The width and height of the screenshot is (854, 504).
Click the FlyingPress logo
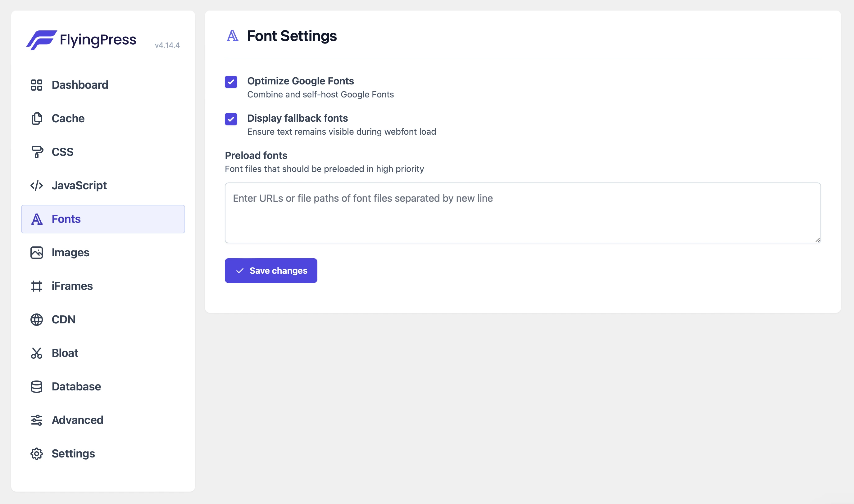coord(82,40)
